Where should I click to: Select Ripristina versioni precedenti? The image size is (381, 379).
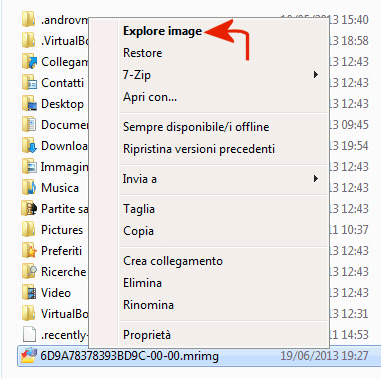click(199, 149)
